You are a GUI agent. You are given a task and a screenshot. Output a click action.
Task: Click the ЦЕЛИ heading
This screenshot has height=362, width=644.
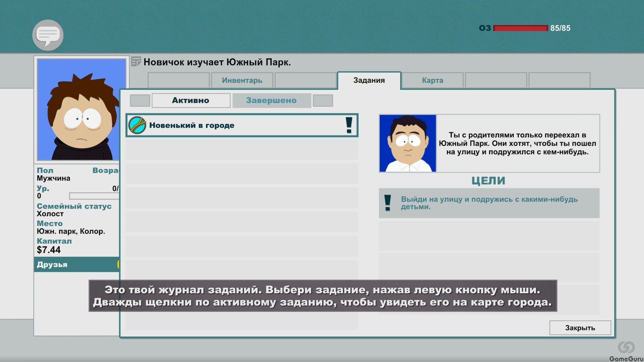pos(488,181)
